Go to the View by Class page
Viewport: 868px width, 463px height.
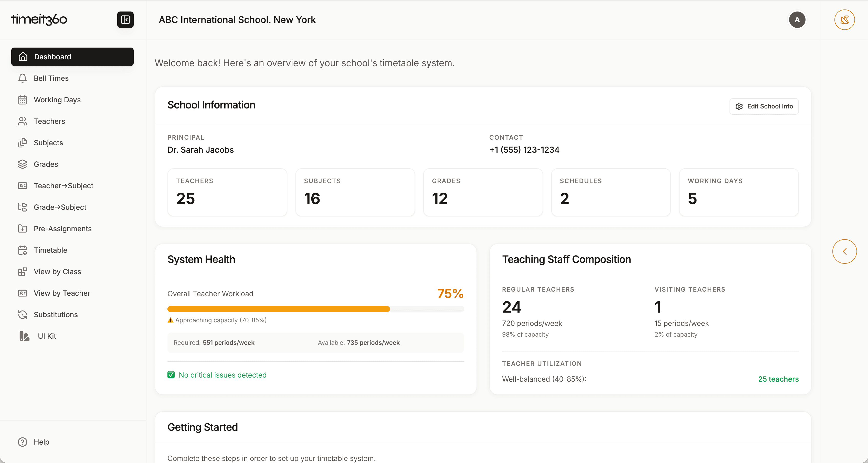click(x=57, y=272)
